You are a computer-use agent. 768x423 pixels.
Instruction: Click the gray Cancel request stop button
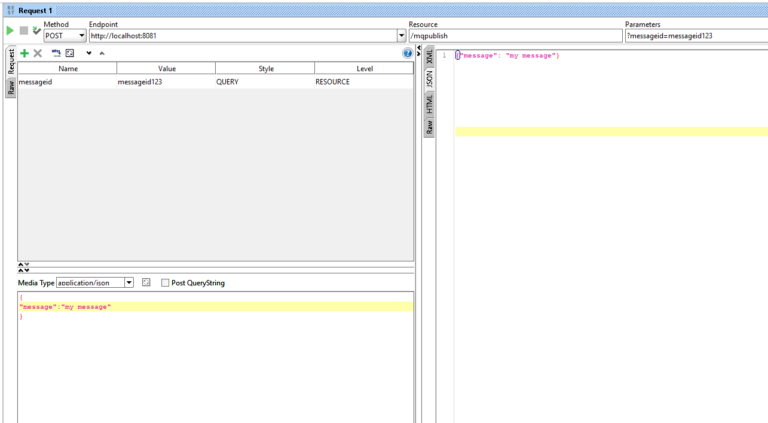pos(24,31)
